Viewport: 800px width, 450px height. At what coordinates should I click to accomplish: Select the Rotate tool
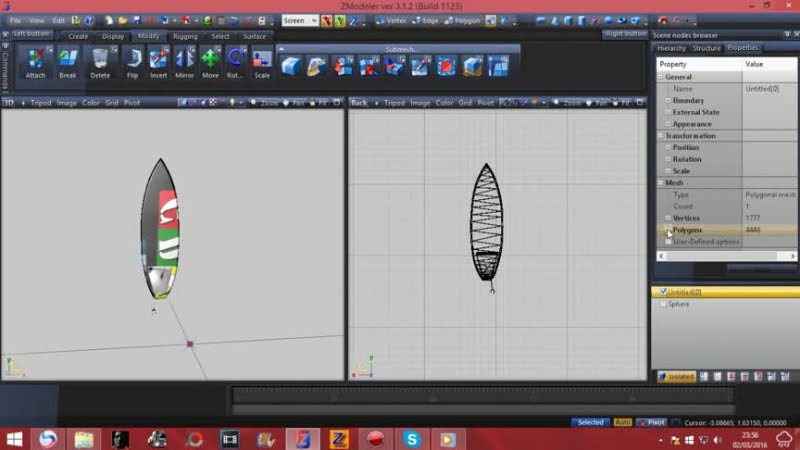tap(235, 63)
